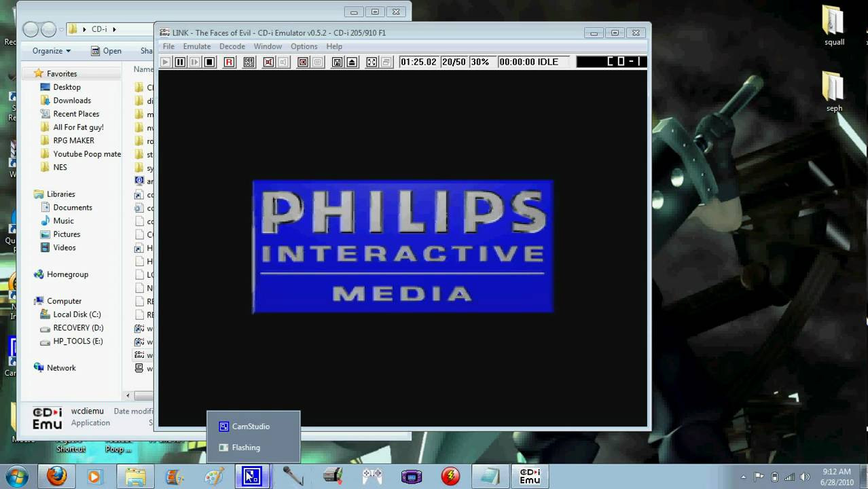868x489 pixels.
Task: Open the Decode menu
Action: point(232,46)
